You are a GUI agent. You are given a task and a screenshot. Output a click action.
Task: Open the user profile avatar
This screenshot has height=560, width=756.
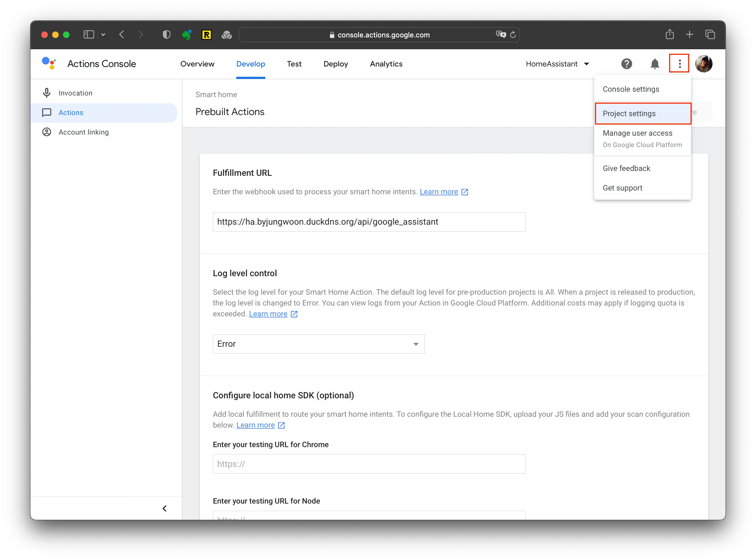(x=704, y=64)
